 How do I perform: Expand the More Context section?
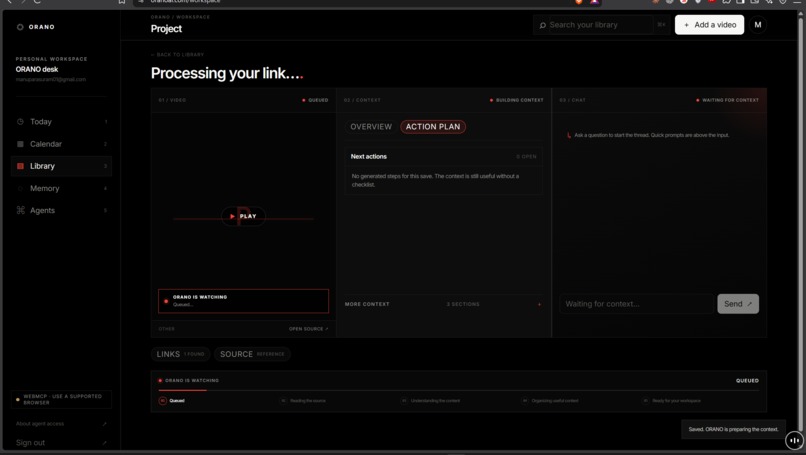coord(443,304)
